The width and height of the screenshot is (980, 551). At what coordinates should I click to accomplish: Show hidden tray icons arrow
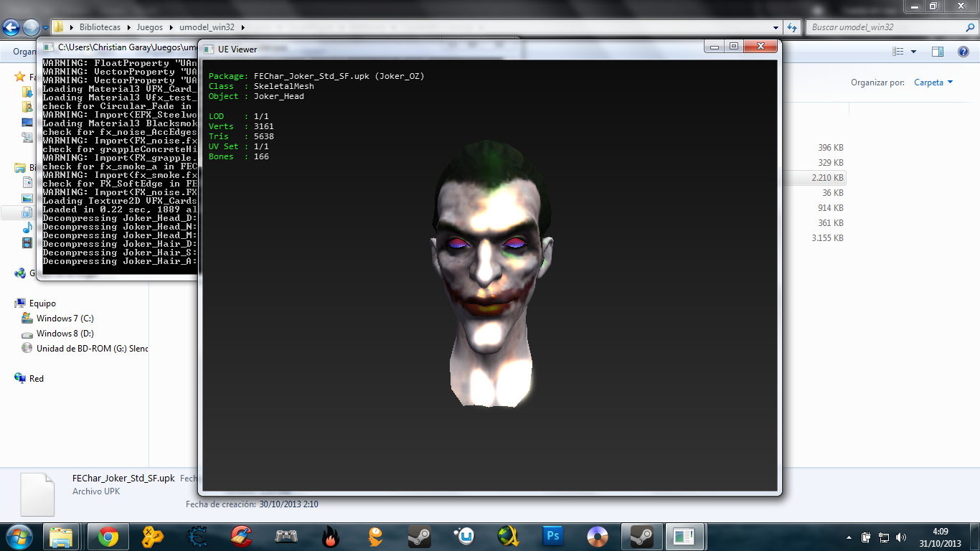click(849, 537)
